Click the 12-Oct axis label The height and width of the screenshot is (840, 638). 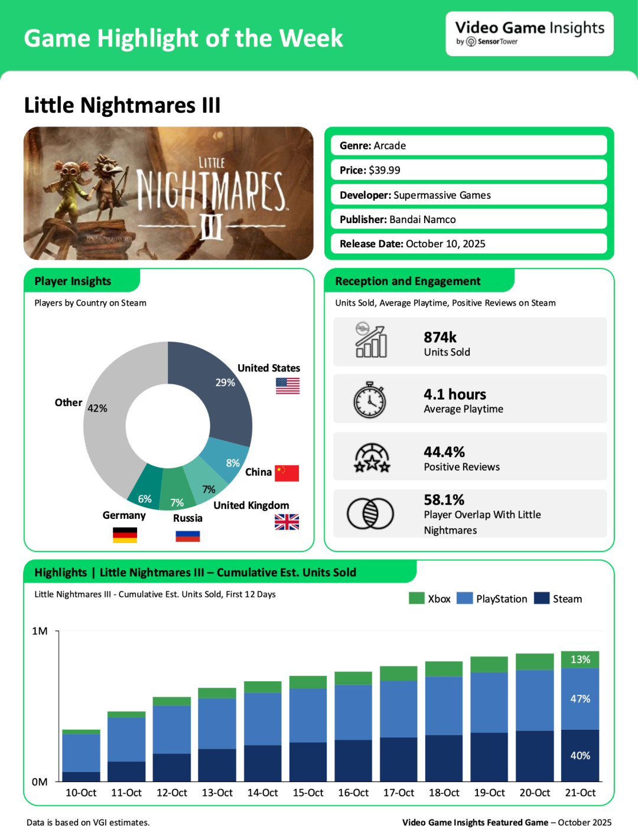[x=172, y=793]
